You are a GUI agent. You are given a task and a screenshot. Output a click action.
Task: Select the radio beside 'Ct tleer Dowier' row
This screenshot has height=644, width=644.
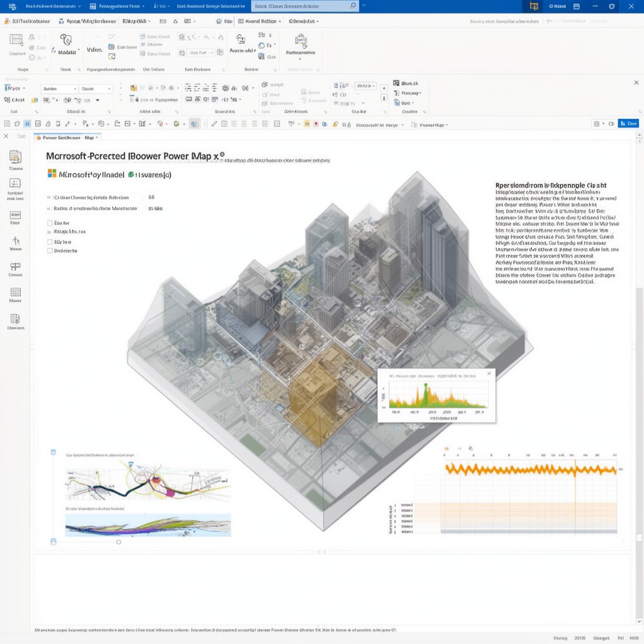coord(49,197)
